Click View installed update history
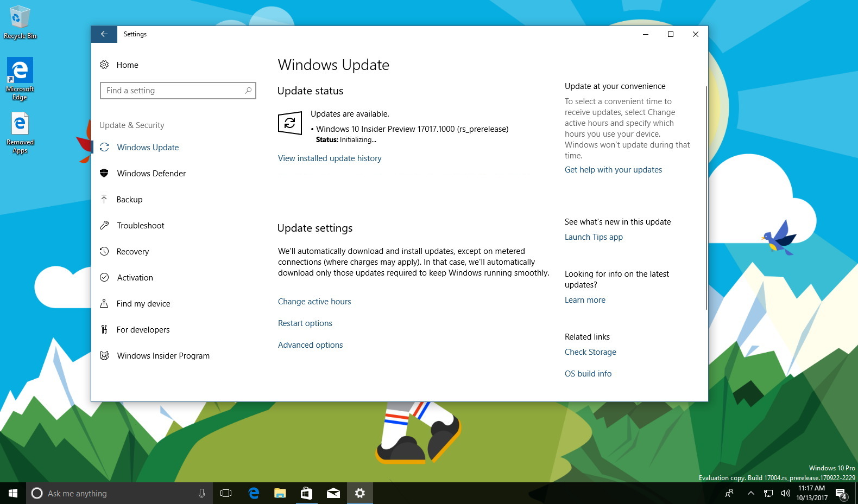Screen dimensions: 858x504 pos(330,158)
